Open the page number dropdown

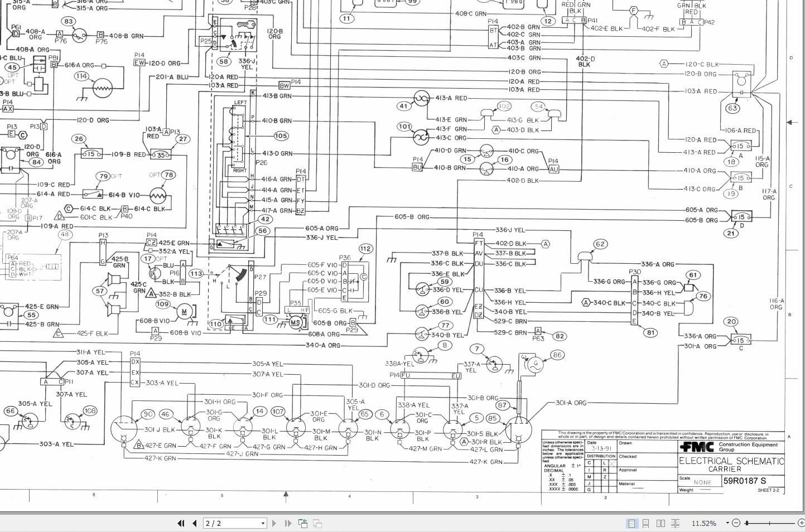(x=262, y=523)
